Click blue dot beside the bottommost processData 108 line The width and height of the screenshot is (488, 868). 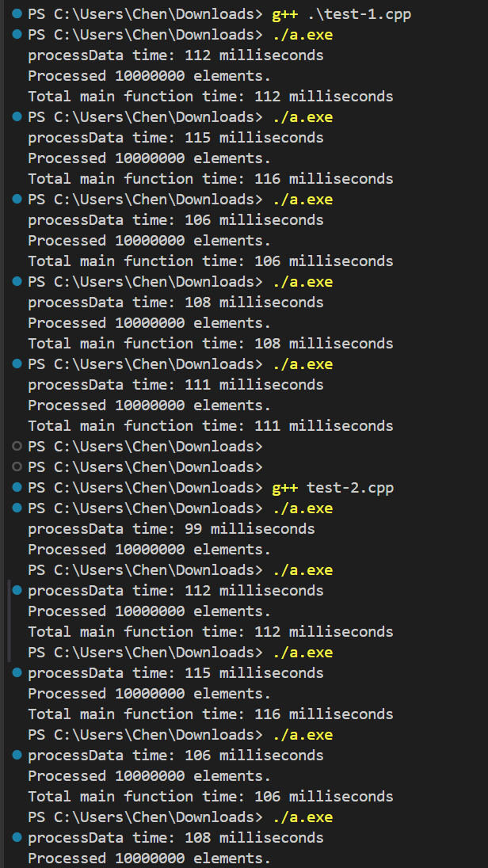coord(17,838)
